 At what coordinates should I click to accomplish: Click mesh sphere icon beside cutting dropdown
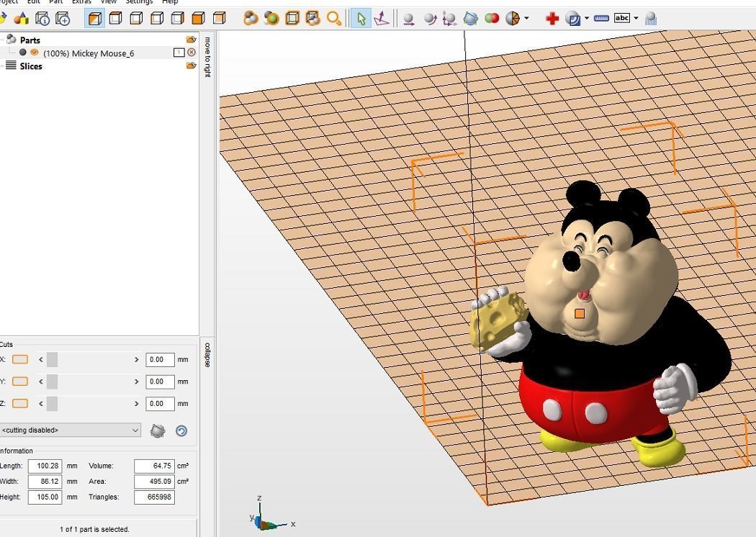tap(158, 430)
